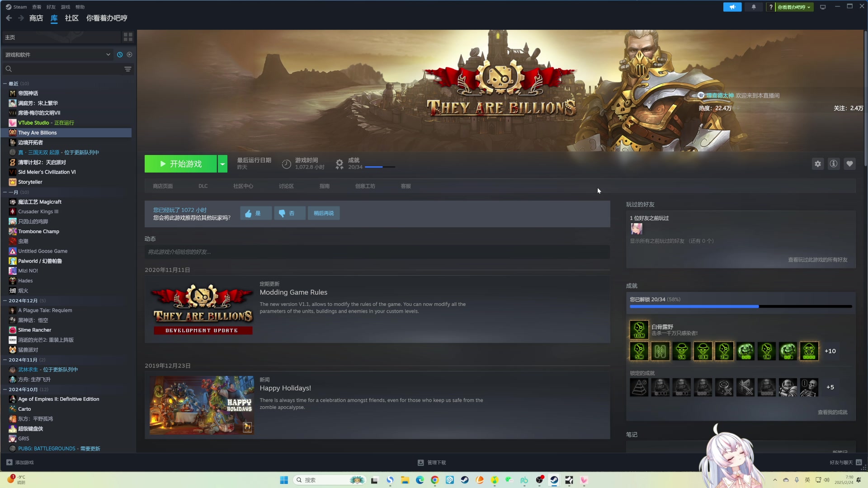Open the 社区 section
868x488 pixels.
(72, 18)
